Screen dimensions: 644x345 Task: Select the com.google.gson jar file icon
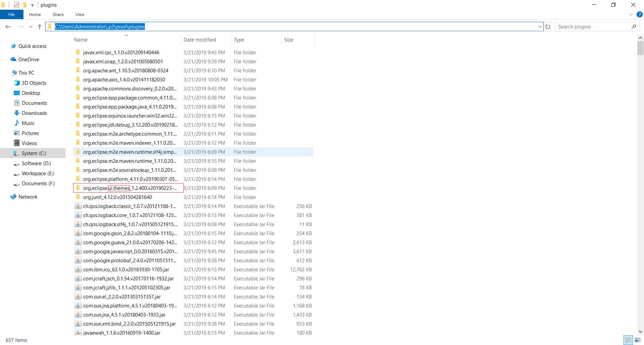78,233
